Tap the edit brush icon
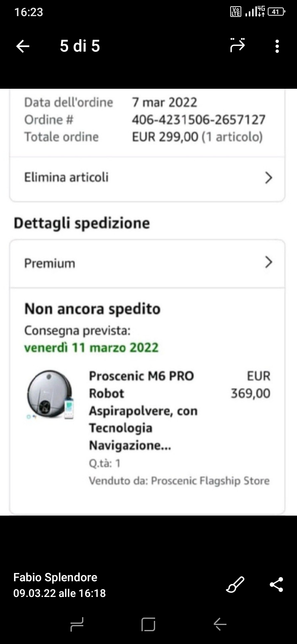 pos(235,585)
